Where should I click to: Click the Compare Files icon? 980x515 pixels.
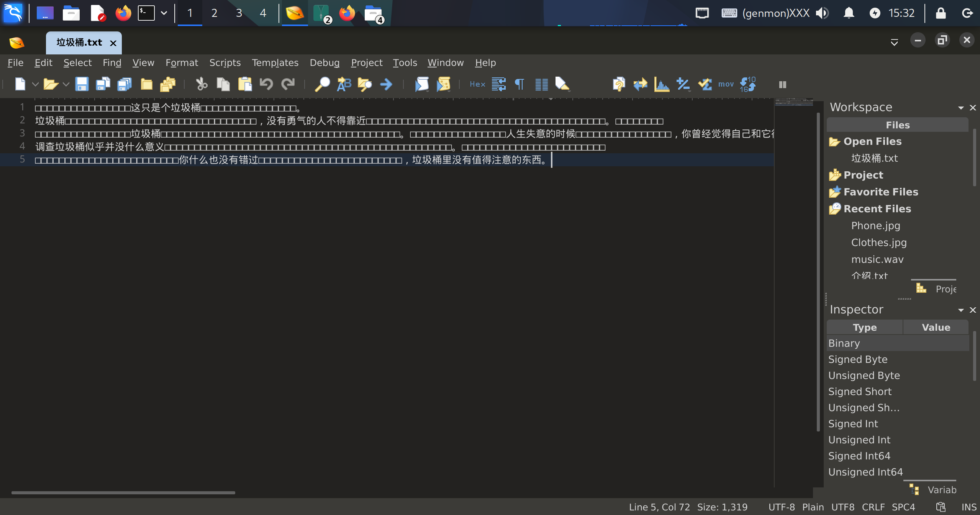point(640,84)
